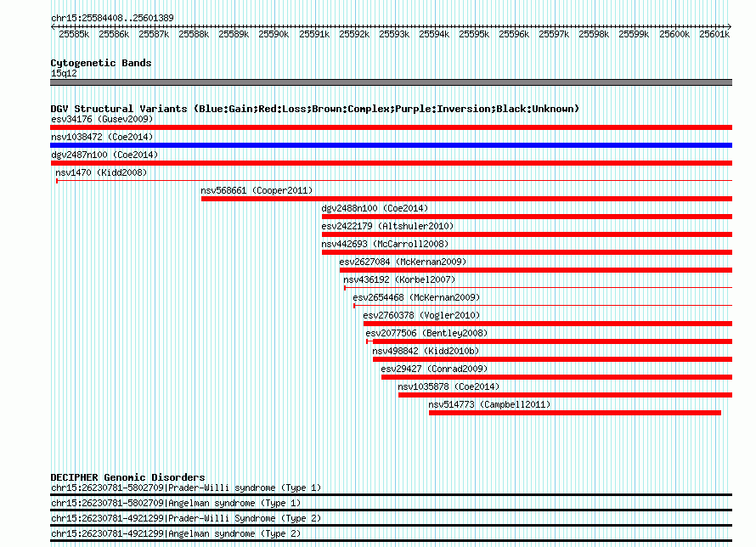The image size is (756, 547).
Task: Select the esv2760378 (Vogler2010) label
Action: (x=422, y=315)
